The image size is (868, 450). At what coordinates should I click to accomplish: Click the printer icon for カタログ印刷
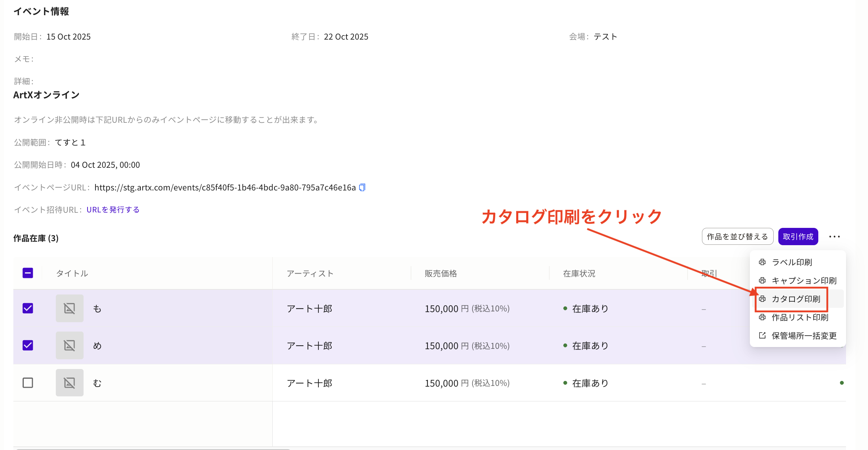pyautogui.click(x=762, y=299)
